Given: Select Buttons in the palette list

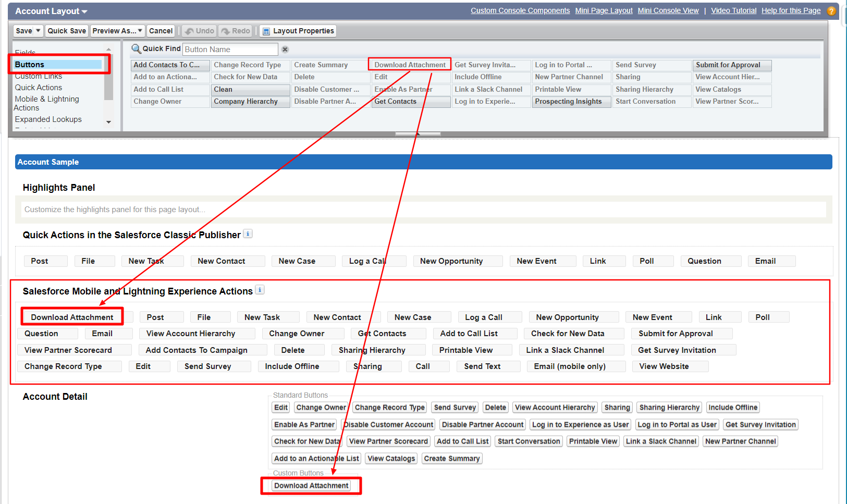Looking at the screenshot, I should tap(57, 65).
